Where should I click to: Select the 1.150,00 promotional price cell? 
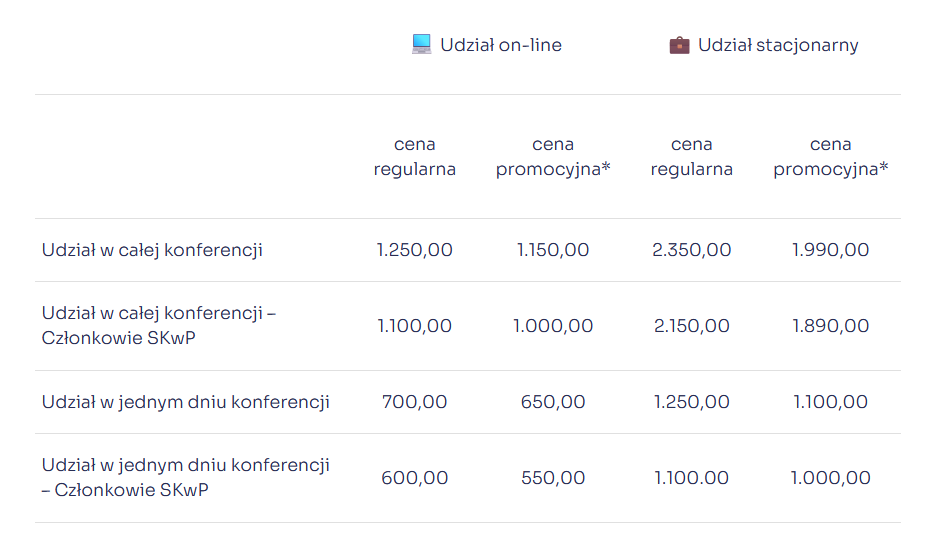coord(553,250)
